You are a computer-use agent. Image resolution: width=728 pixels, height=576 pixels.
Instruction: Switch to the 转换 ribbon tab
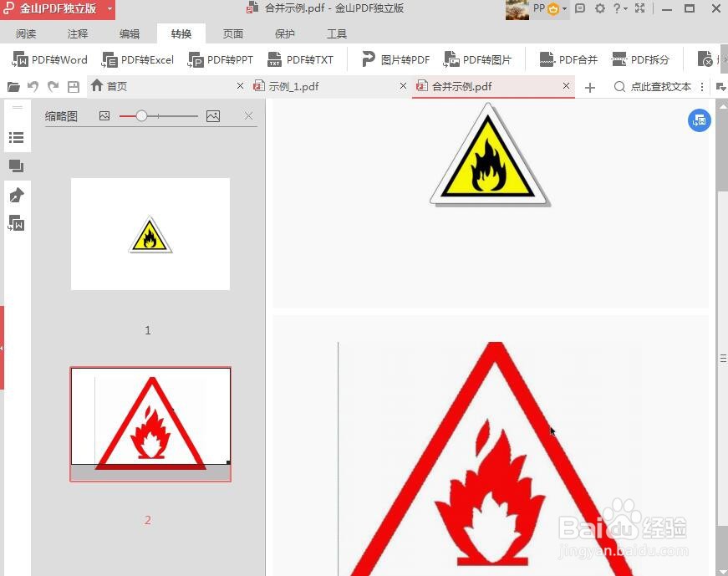[181, 34]
